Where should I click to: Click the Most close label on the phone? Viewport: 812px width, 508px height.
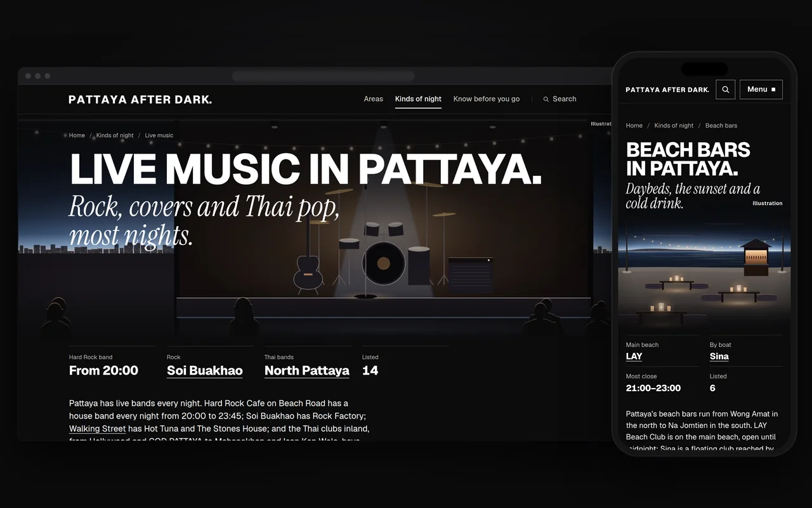point(641,377)
